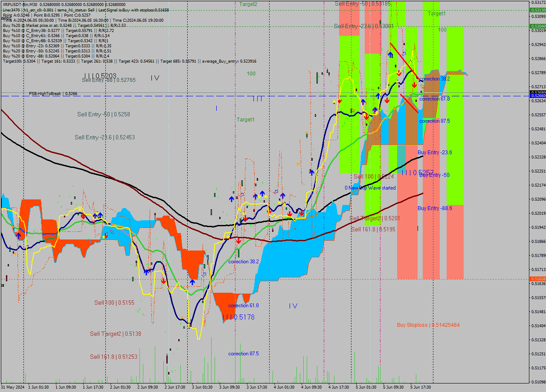Click the blue 0.52660 price axis tag
The height and width of the screenshot is (392, 546).
click(x=537, y=96)
